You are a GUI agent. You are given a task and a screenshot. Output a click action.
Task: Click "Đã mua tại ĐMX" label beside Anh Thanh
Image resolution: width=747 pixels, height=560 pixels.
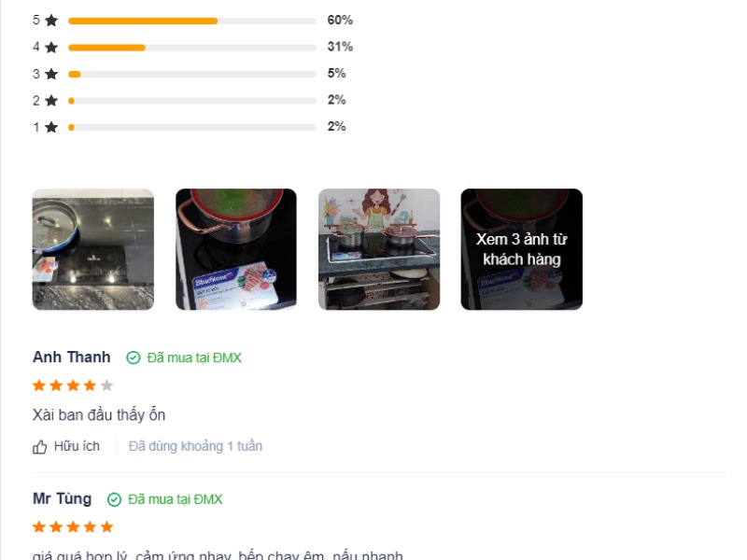pos(194,357)
